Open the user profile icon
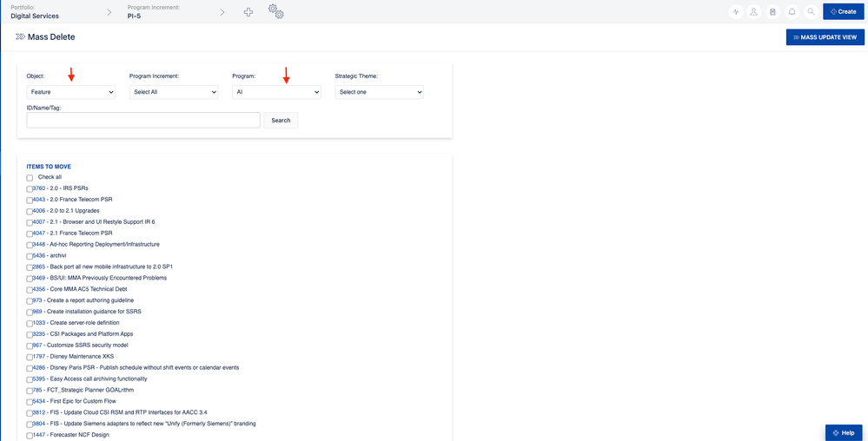The width and height of the screenshot is (868, 441). [753, 11]
